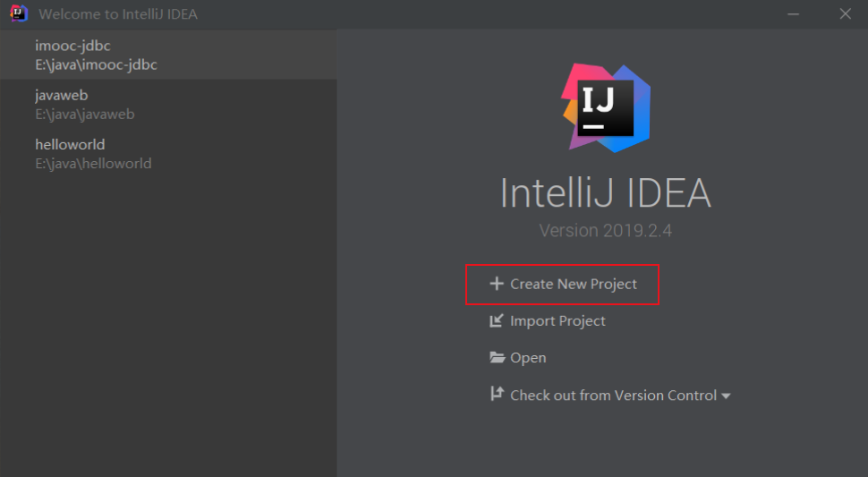
Task: Click the Version Control checkout icon
Action: pyautogui.click(x=498, y=394)
